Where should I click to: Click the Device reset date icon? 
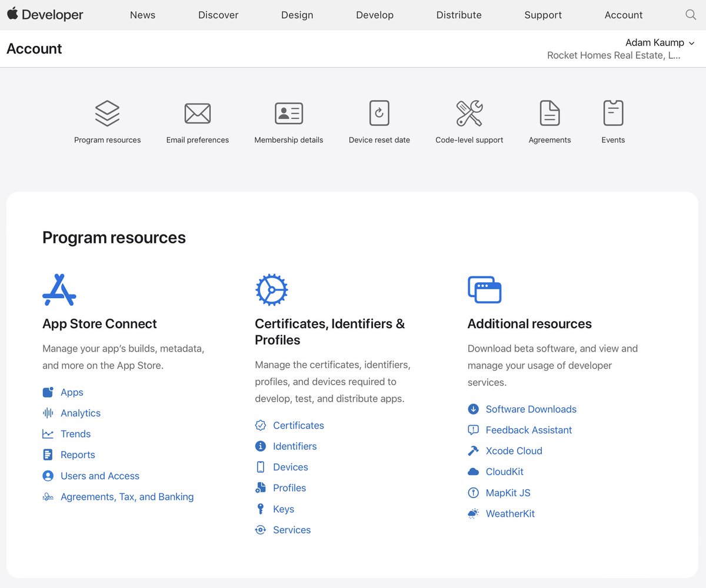pyautogui.click(x=379, y=113)
